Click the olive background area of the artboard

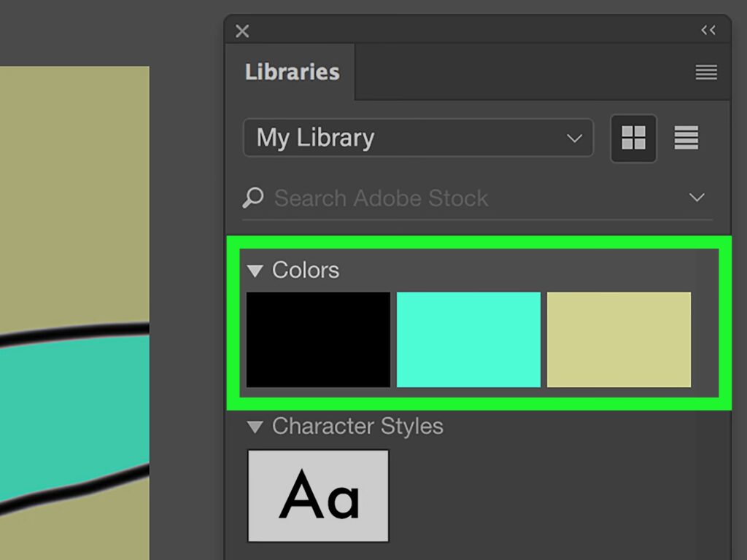point(73,182)
